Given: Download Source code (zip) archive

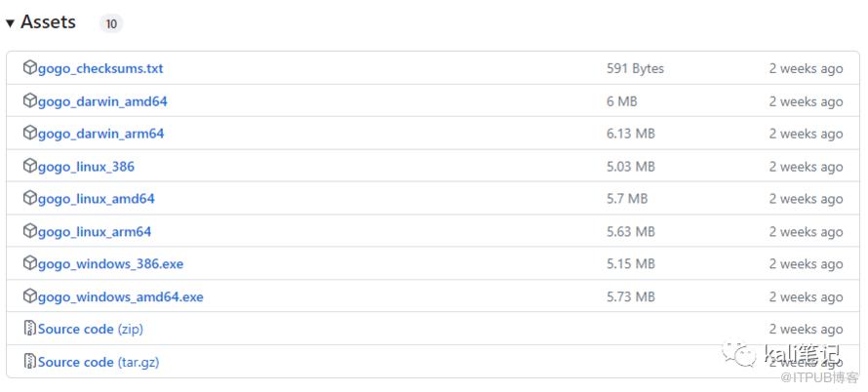Looking at the screenshot, I should point(91,330).
